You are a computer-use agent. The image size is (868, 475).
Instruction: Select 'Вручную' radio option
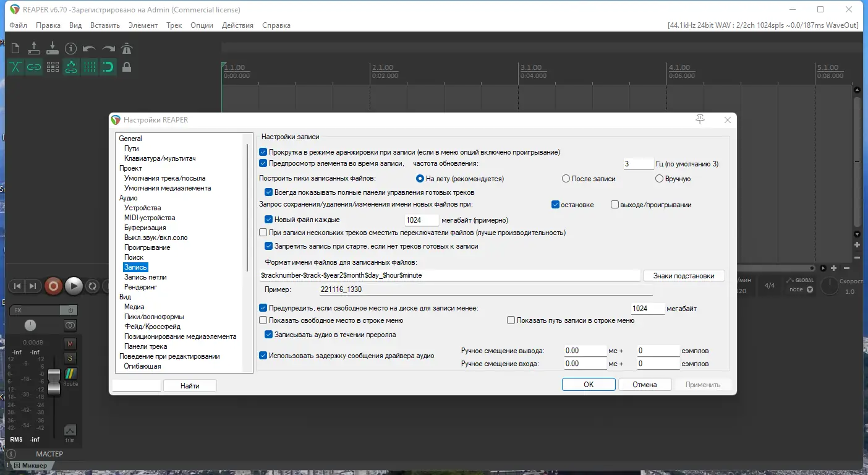click(x=660, y=179)
